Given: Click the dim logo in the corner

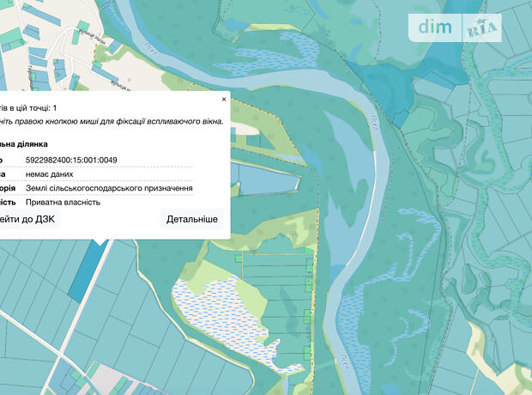Looking at the screenshot, I should (436, 27).
